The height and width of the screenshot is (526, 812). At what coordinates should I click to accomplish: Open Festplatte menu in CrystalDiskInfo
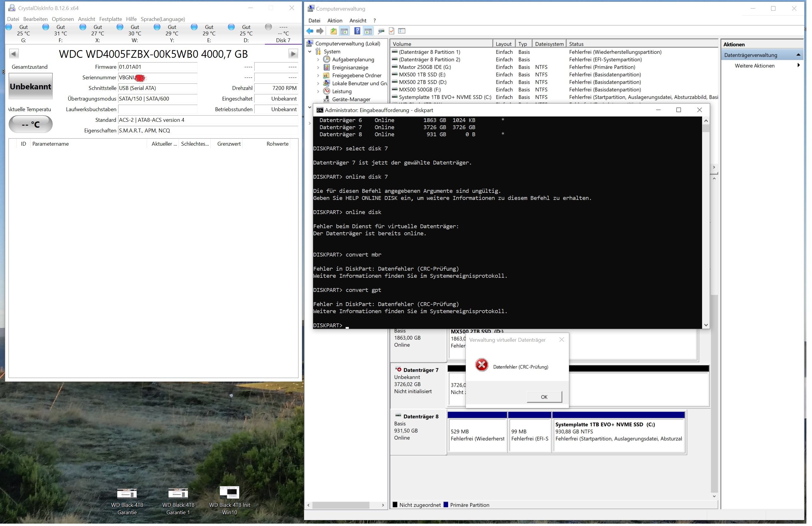tap(110, 19)
